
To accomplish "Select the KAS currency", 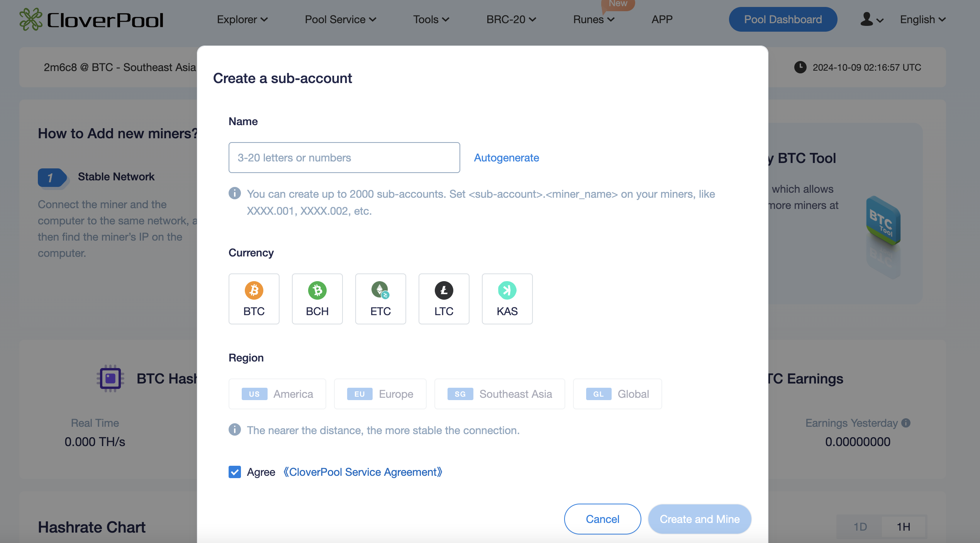I will [507, 299].
